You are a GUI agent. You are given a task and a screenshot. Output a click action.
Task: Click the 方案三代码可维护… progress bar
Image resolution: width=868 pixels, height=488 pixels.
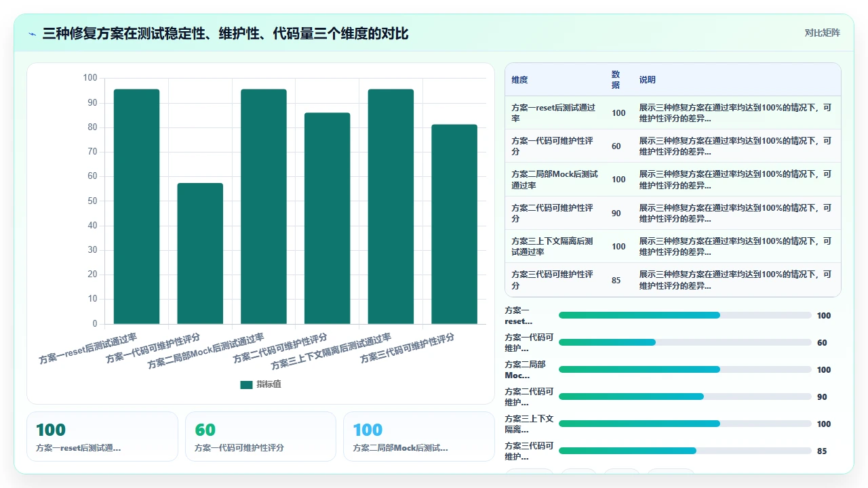(685, 451)
